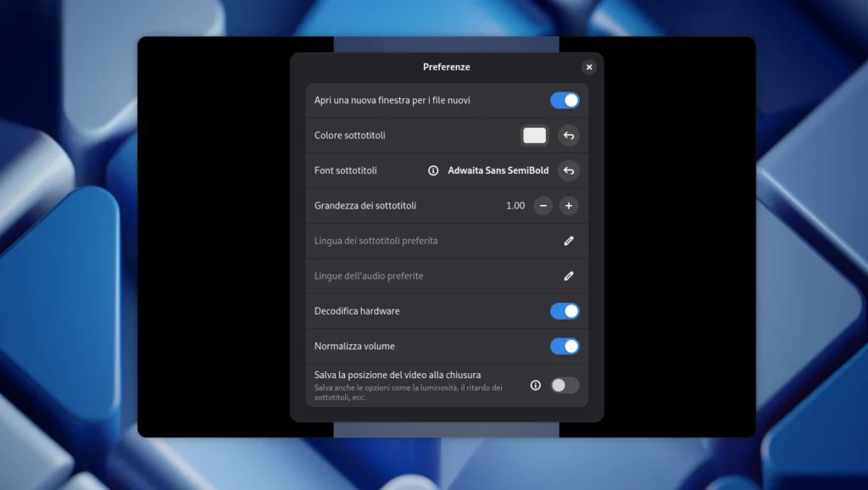Reset the subtitle font to default
The image size is (868, 490).
tap(569, 170)
